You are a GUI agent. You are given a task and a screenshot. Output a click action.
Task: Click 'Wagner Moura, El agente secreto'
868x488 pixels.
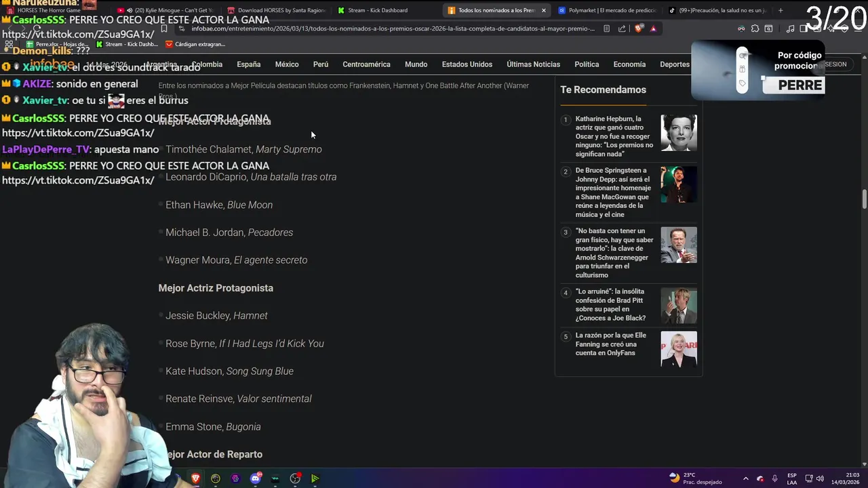tap(237, 260)
